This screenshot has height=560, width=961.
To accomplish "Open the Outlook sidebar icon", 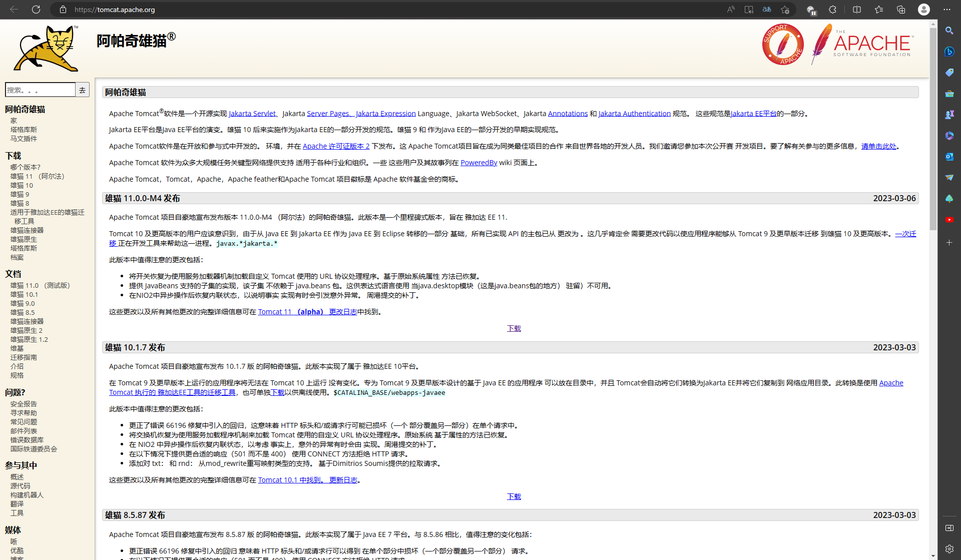I will (x=949, y=157).
